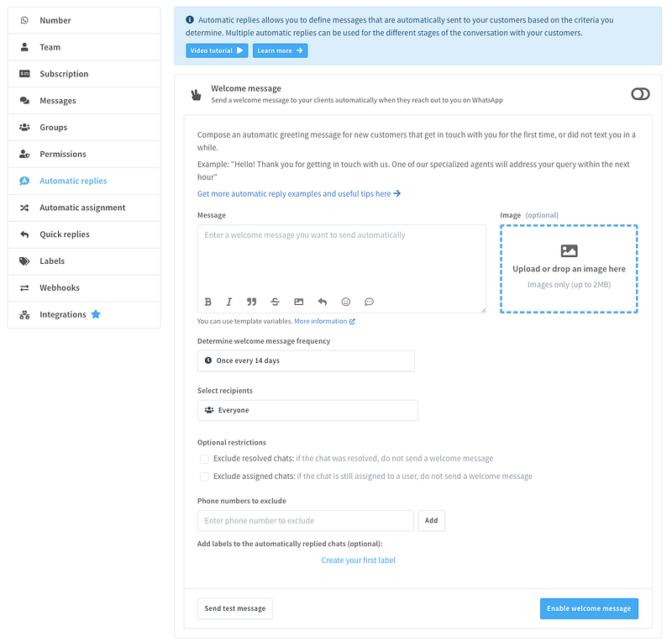672x642 pixels.
Task: Click the Enable welcome message button
Action: click(x=588, y=608)
